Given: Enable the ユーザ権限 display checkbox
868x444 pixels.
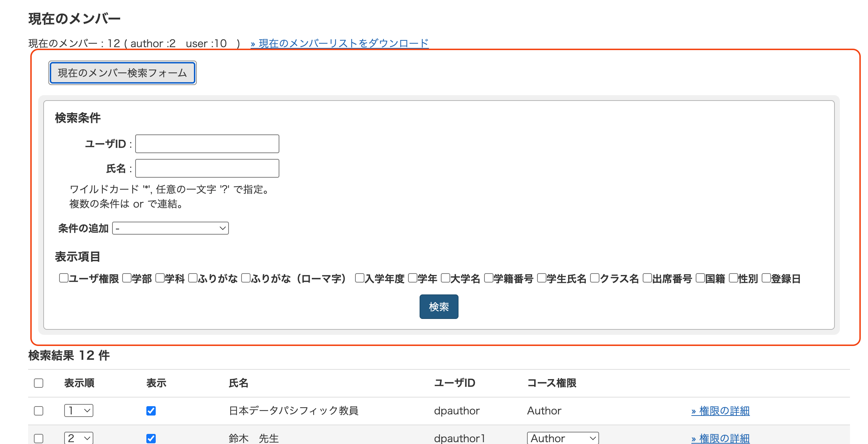Looking at the screenshot, I should click(64, 278).
